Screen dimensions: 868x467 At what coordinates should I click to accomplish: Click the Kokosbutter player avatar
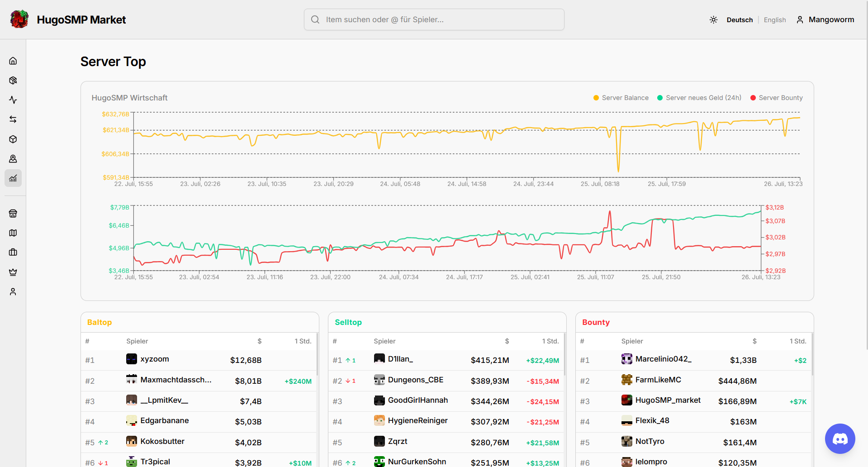(132, 441)
